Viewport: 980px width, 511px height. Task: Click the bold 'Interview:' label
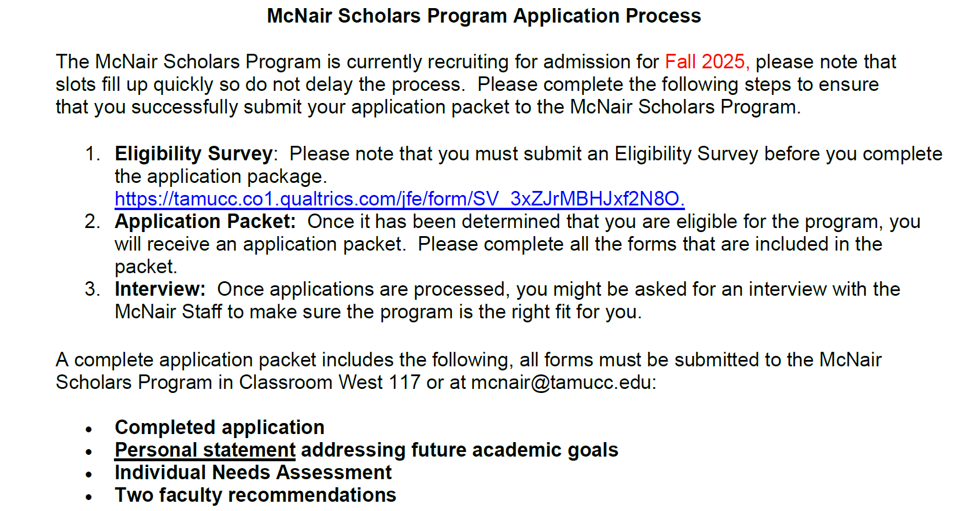pos(160,289)
